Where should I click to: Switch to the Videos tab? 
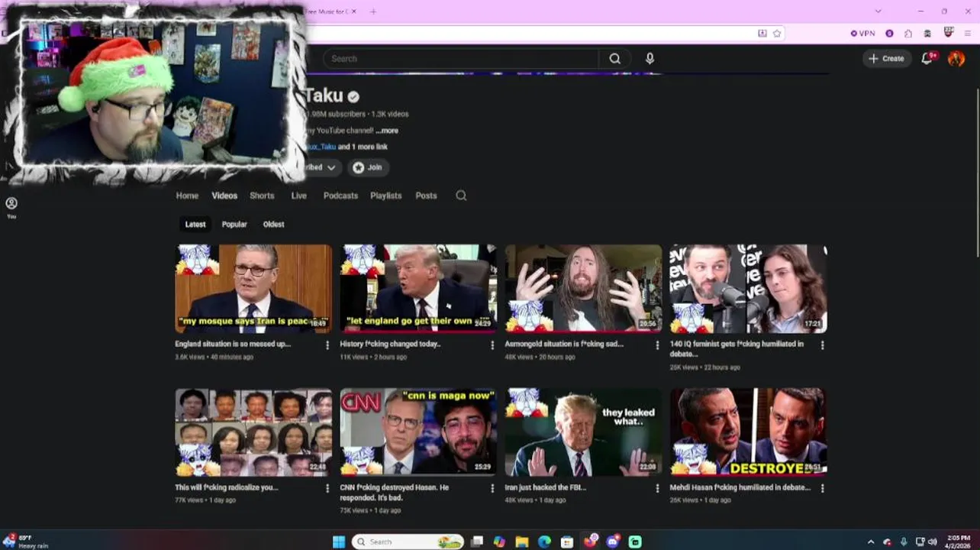tap(224, 196)
